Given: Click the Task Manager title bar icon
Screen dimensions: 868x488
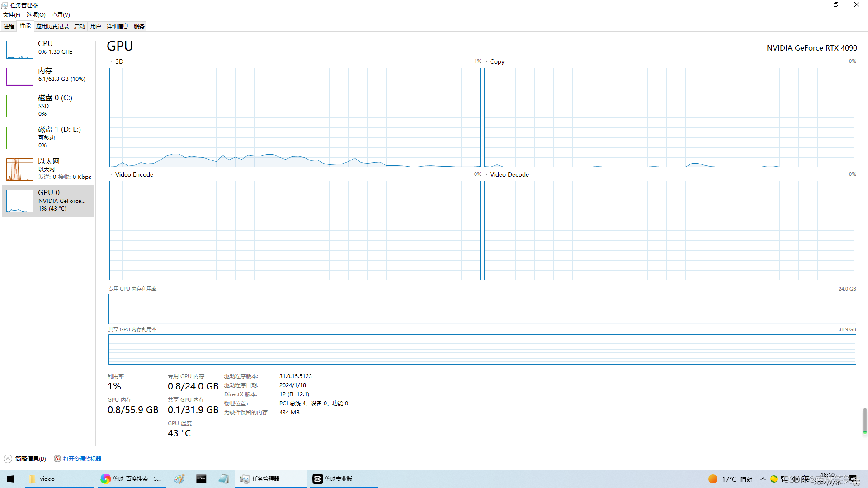Looking at the screenshot, I should coord(5,5).
